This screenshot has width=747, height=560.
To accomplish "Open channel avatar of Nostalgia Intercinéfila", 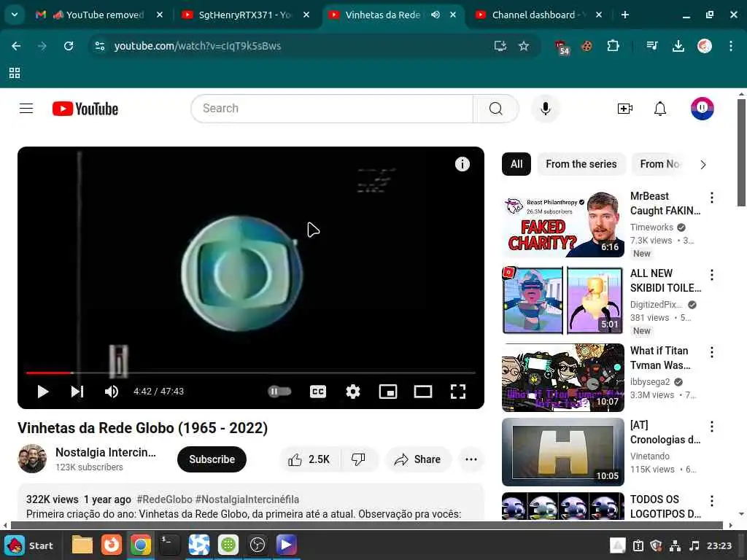I will (x=32, y=459).
